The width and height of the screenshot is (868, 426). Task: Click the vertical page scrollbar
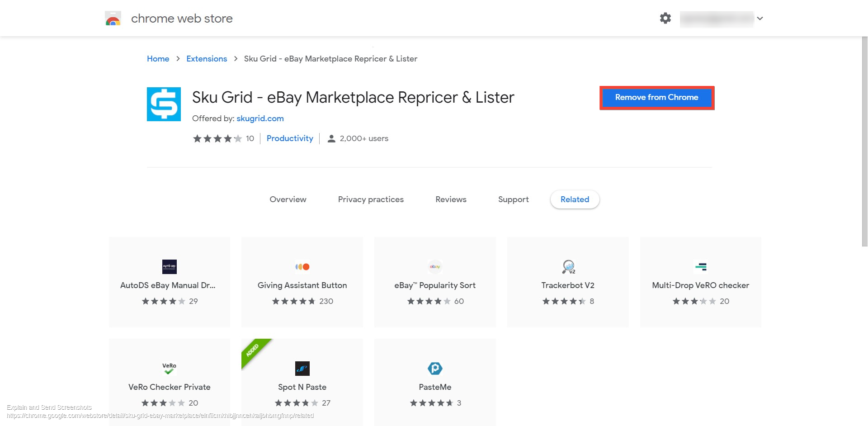[x=864, y=142]
